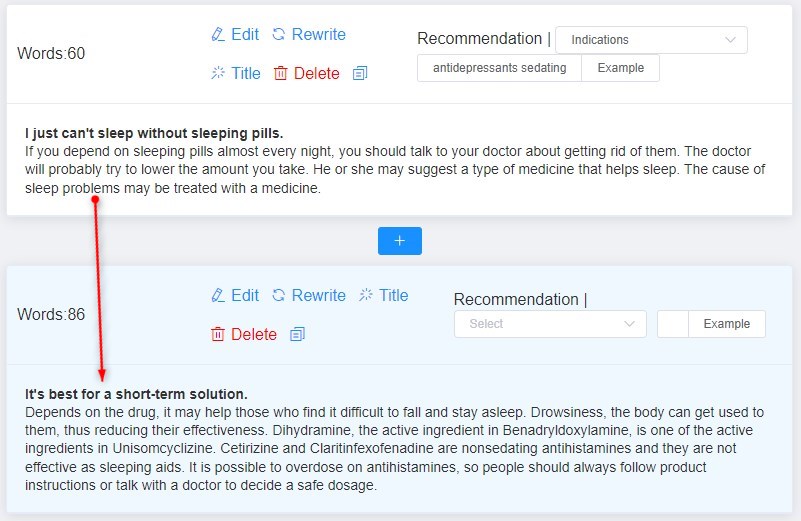Click the empty field beside second Example
The image size is (801, 521).
pos(673,324)
